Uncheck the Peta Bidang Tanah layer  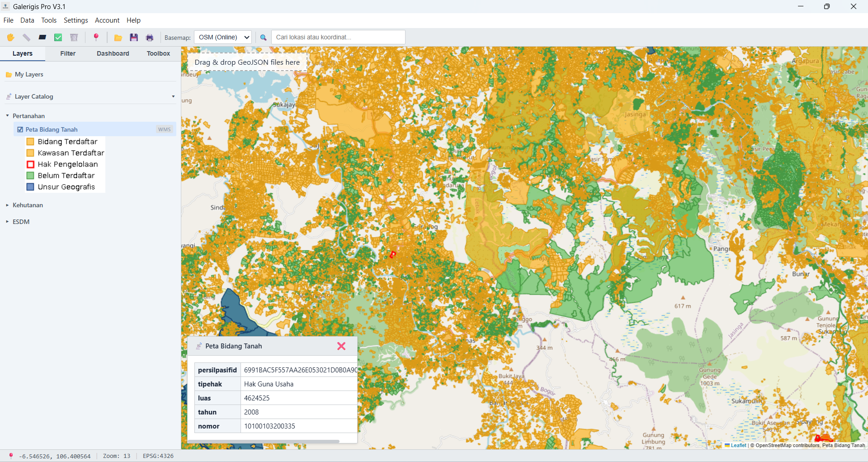(x=20, y=129)
